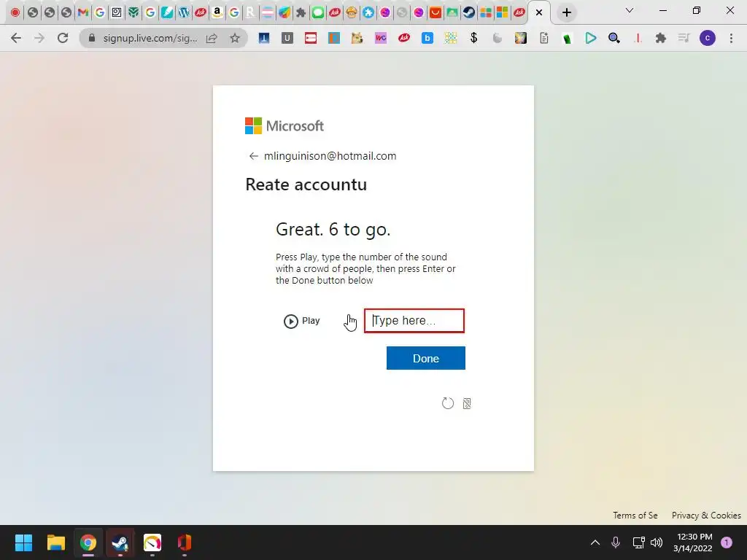Click the dollar sign extension icon
Screen dimensions: 747x560
pos(473,38)
